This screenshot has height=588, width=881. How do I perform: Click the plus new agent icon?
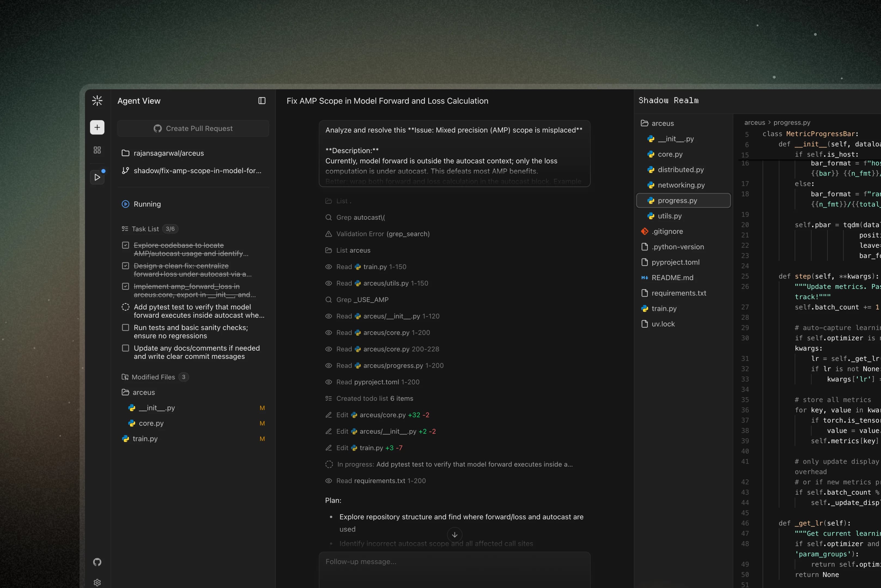click(97, 127)
